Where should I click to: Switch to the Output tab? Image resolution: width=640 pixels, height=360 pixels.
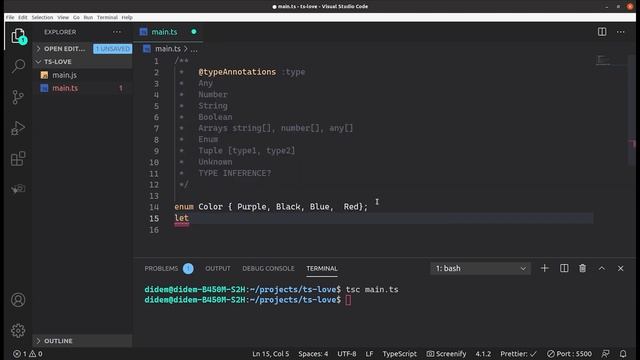pyautogui.click(x=218, y=269)
